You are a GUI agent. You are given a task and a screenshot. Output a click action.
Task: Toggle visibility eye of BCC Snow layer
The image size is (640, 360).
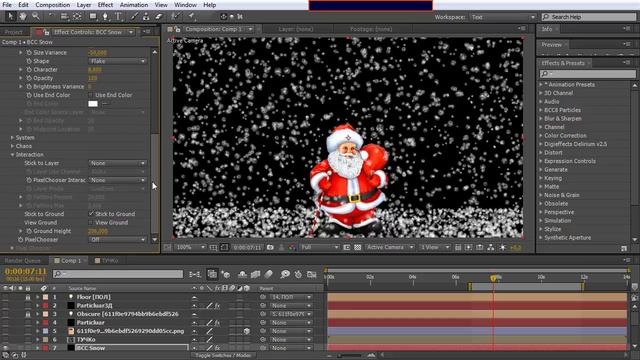coord(5,348)
